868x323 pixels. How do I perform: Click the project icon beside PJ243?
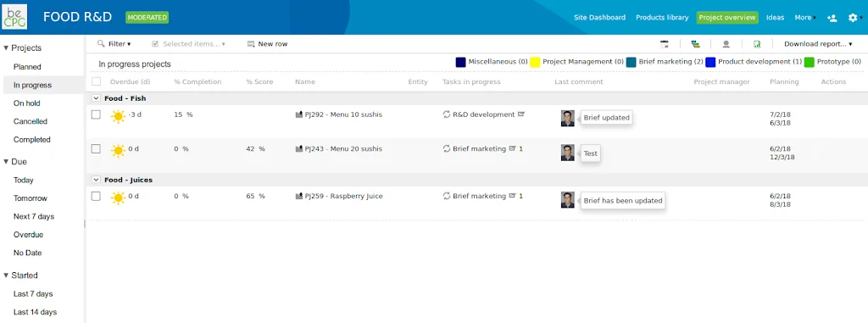click(x=299, y=149)
